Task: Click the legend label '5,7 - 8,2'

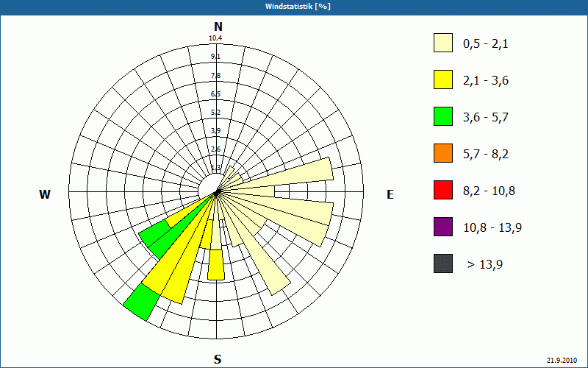Action: [x=486, y=155]
